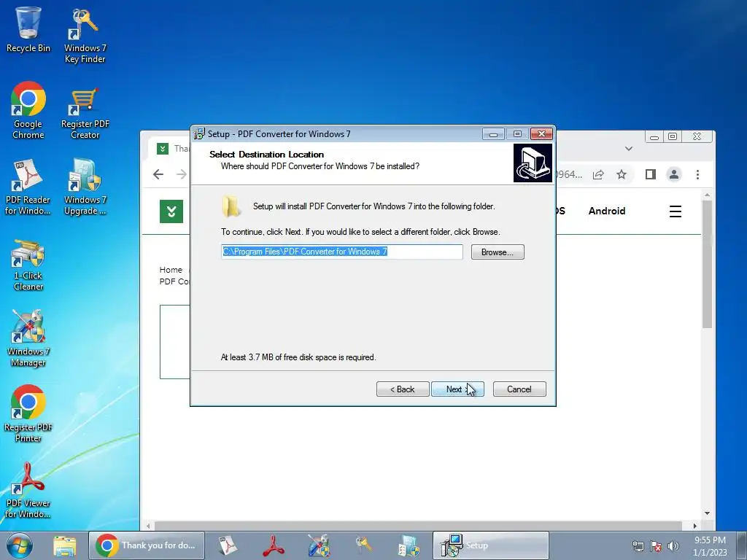747x560 pixels.
Task: Click the green site logo
Action: pyautogui.click(x=171, y=211)
